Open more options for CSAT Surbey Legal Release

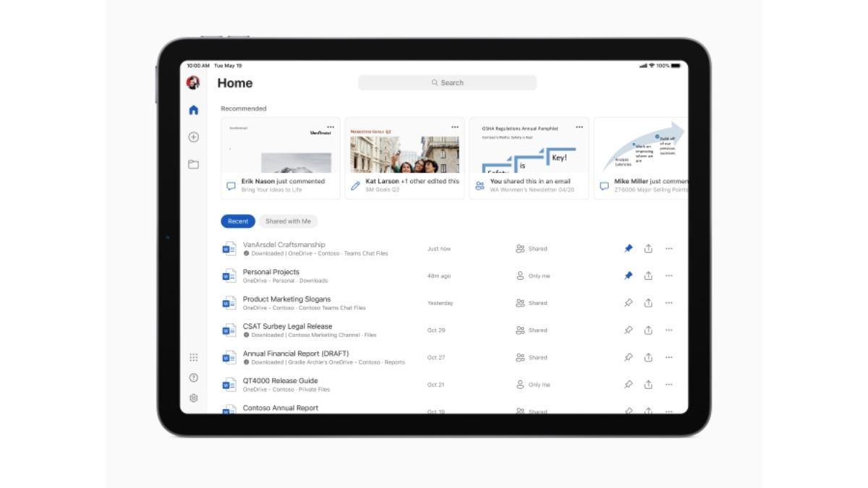(x=668, y=330)
